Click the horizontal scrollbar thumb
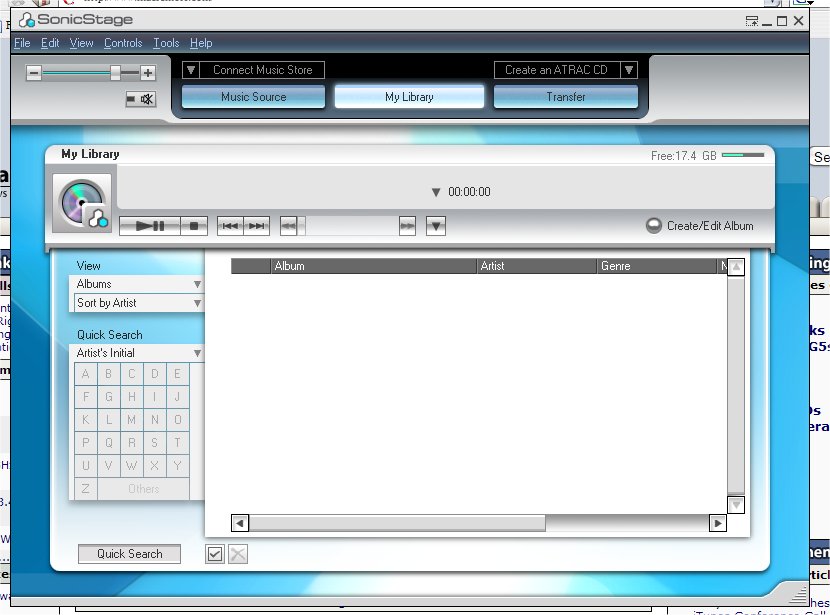830x615 pixels. click(398, 523)
